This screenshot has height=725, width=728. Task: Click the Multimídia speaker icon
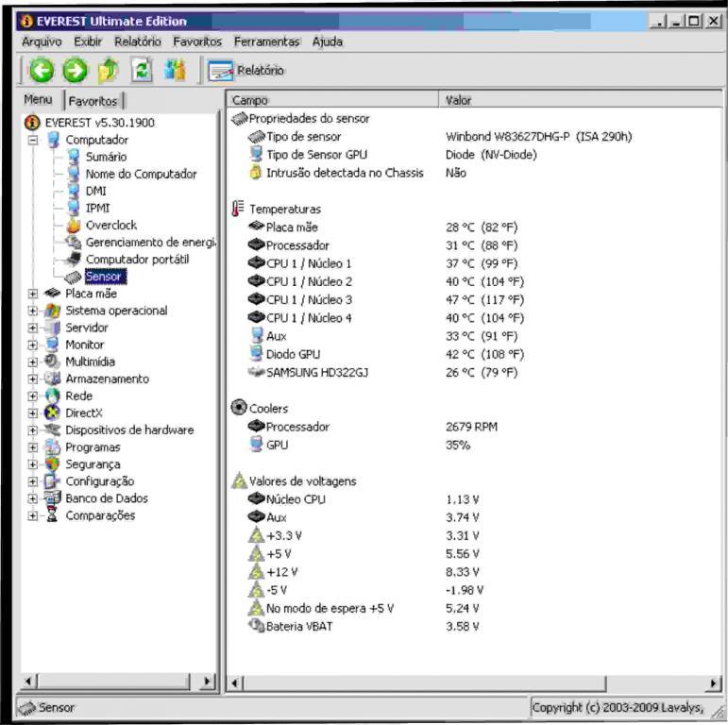click(53, 362)
